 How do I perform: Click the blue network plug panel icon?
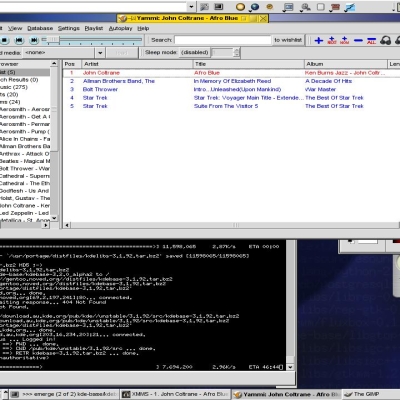350,7
